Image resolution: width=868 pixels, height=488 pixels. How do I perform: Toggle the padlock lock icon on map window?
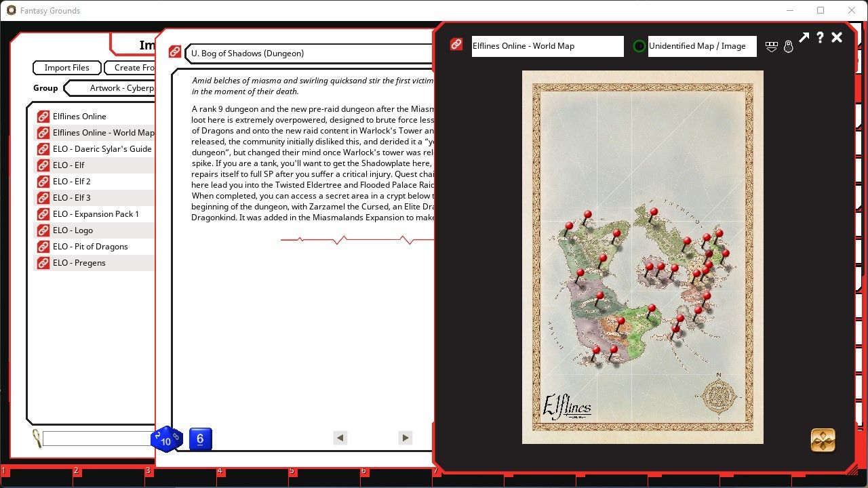click(788, 46)
